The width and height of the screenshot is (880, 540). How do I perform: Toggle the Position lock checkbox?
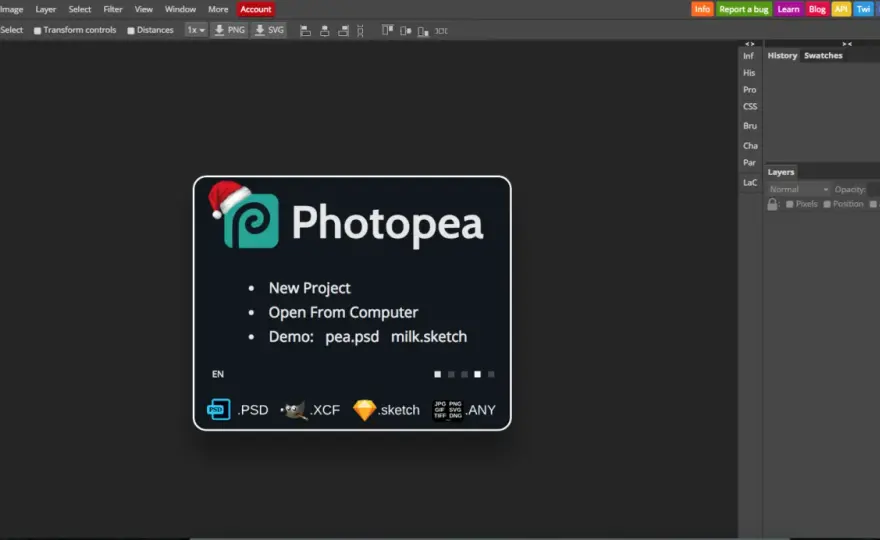pos(827,204)
